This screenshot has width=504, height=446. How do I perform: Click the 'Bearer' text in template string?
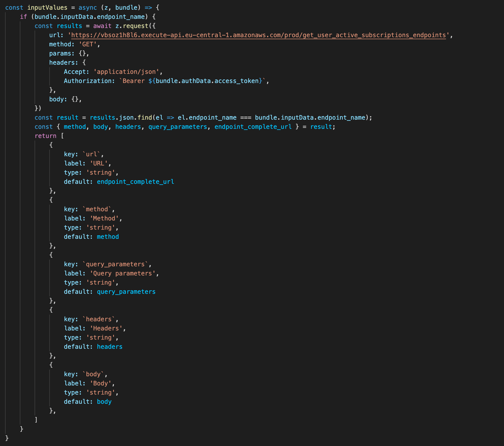click(134, 81)
